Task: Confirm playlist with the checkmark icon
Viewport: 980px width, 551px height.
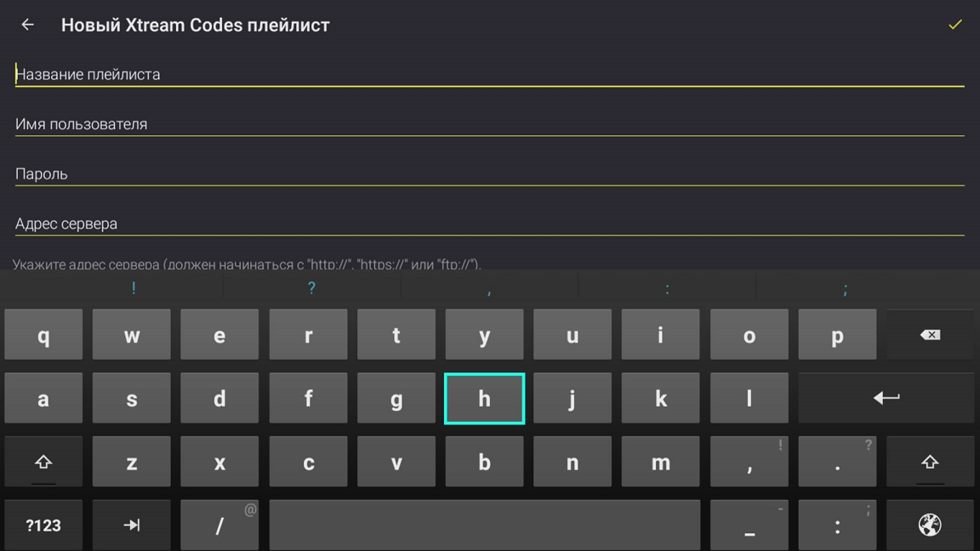Action: [x=954, y=25]
